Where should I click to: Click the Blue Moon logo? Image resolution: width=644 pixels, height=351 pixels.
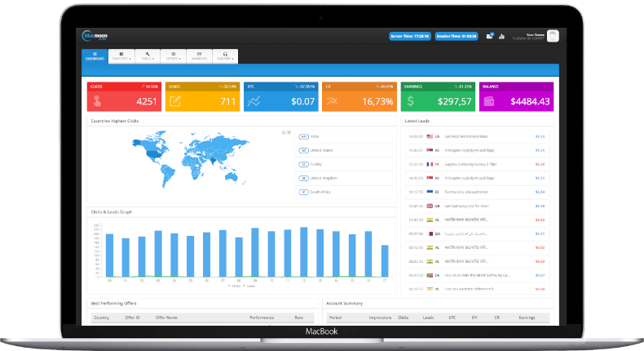coord(95,35)
